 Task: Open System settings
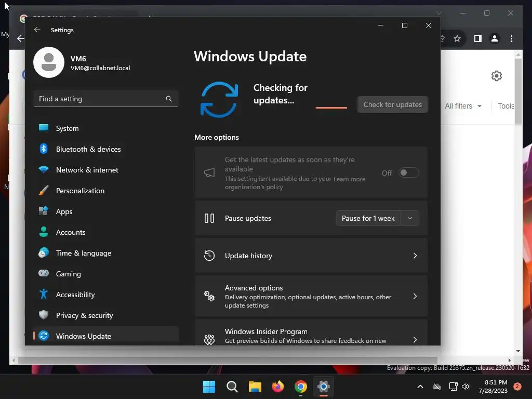[x=106, y=128]
